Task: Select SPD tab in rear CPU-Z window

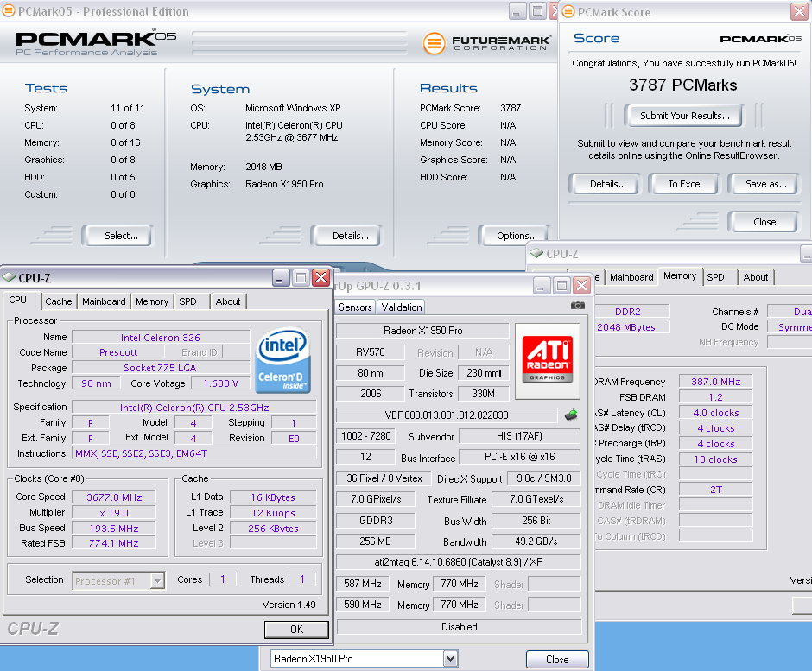Action: pyautogui.click(x=715, y=277)
